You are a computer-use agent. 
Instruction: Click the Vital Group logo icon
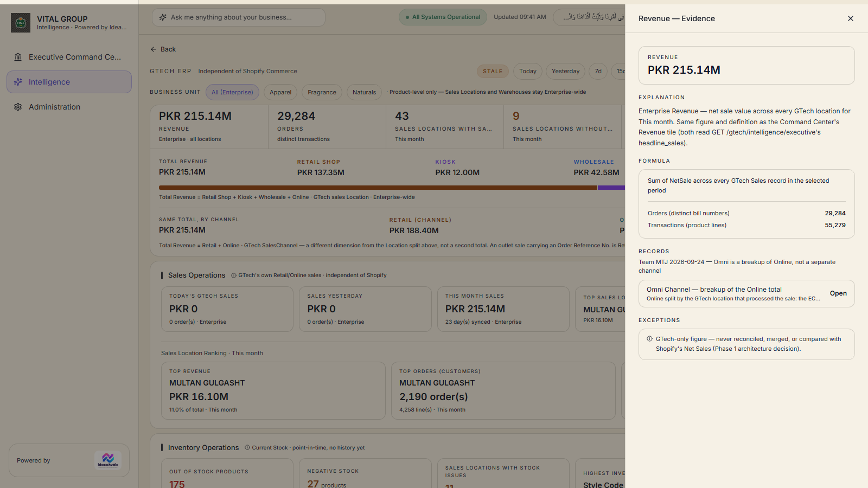pos(21,23)
